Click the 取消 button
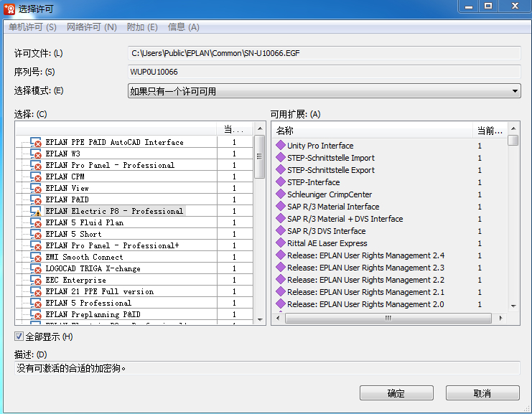The height and width of the screenshot is (414, 532). tap(482, 393)
